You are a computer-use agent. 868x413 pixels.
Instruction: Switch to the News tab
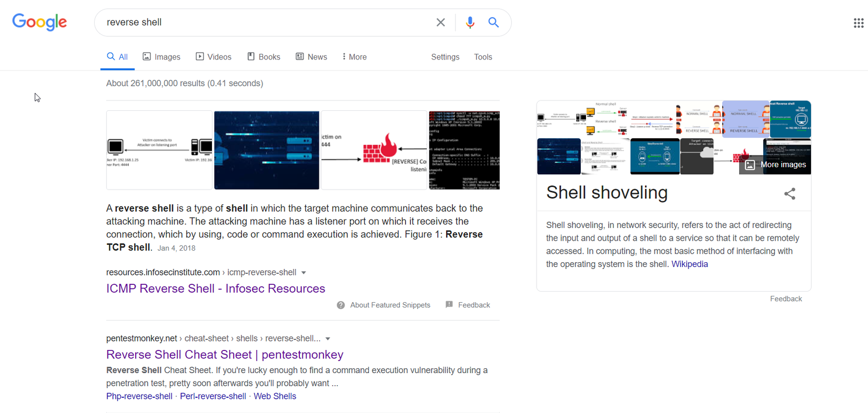tap(311, 57)
